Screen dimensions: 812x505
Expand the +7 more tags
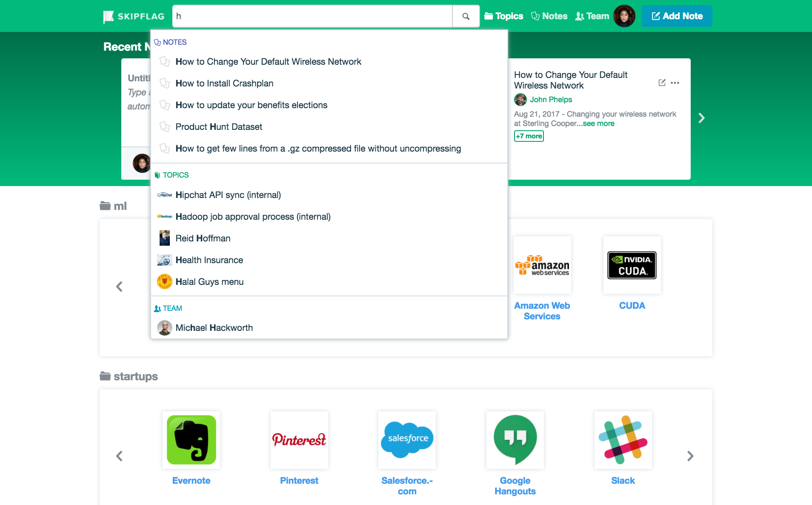(x=529, y=136)
